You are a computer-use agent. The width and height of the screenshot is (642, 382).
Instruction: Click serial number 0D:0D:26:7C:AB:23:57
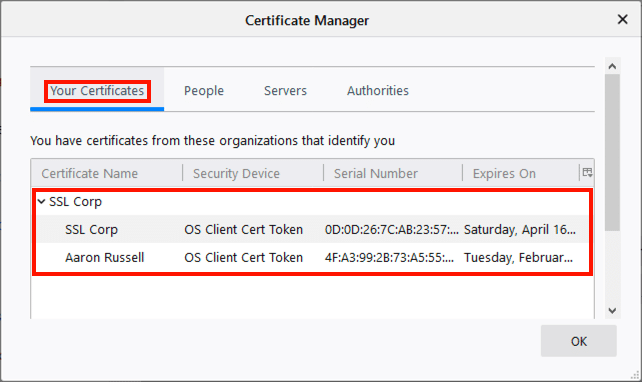click(x=391, y=229)
